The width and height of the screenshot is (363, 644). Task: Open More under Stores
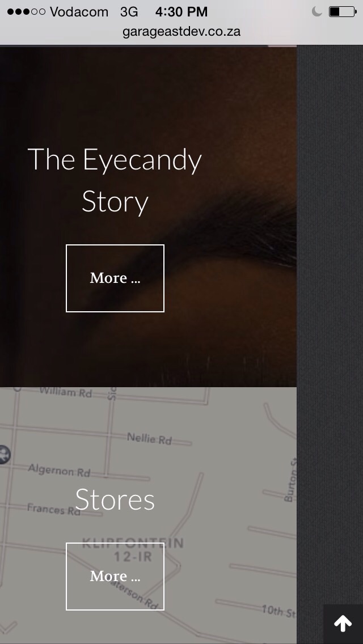tap(115, 576)
